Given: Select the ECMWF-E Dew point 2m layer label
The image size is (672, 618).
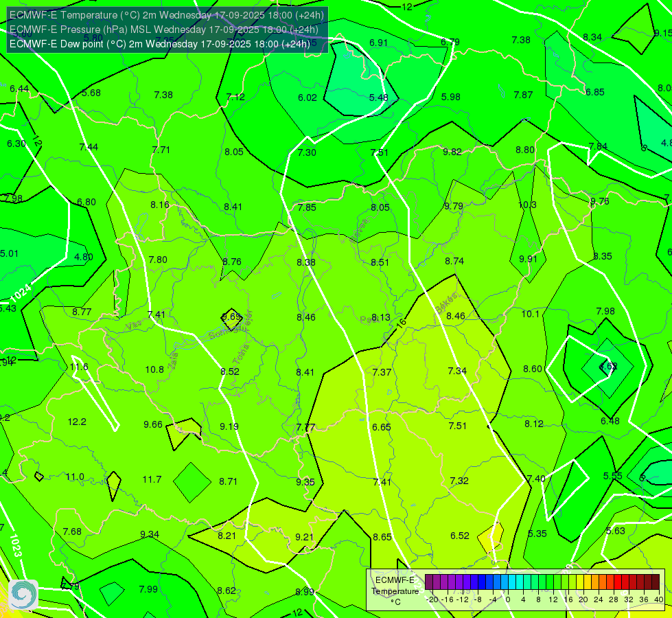Looking at the screenshot, I should point(159,44).
